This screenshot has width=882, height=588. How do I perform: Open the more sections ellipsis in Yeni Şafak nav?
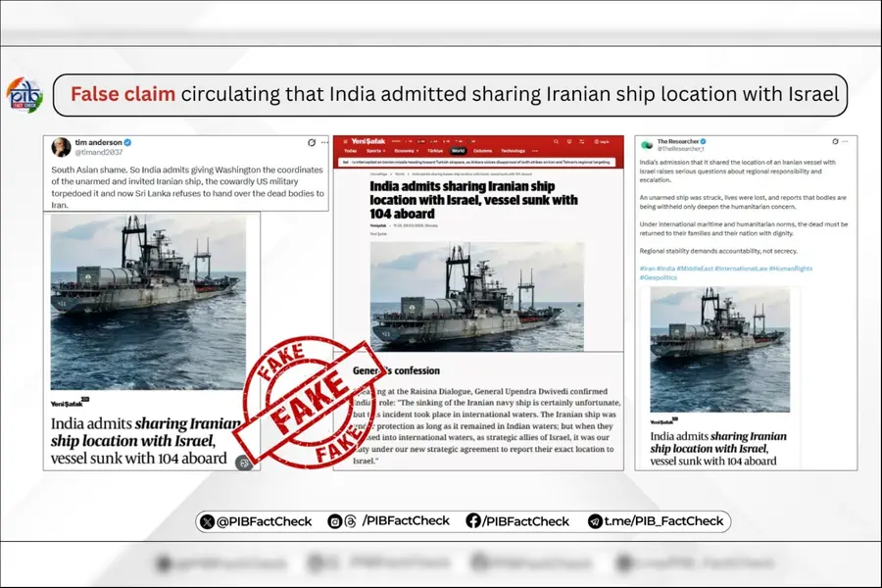point(534,151)
